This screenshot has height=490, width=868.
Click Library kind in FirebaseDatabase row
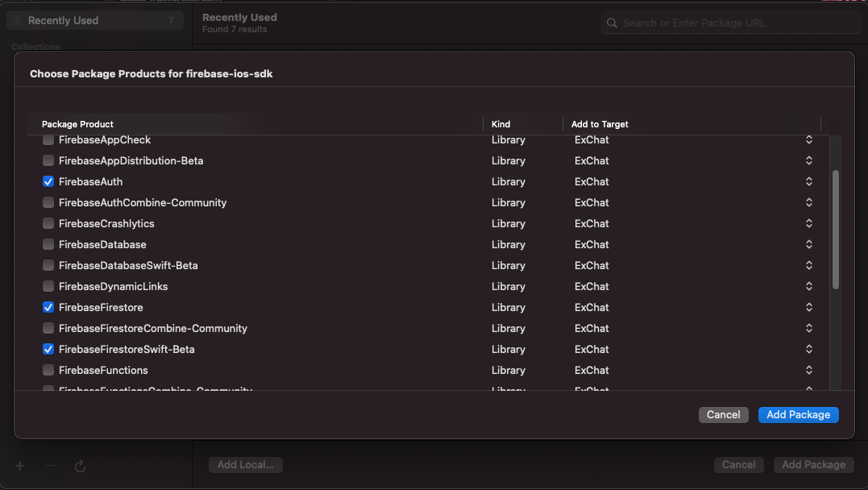pos(509,245)
